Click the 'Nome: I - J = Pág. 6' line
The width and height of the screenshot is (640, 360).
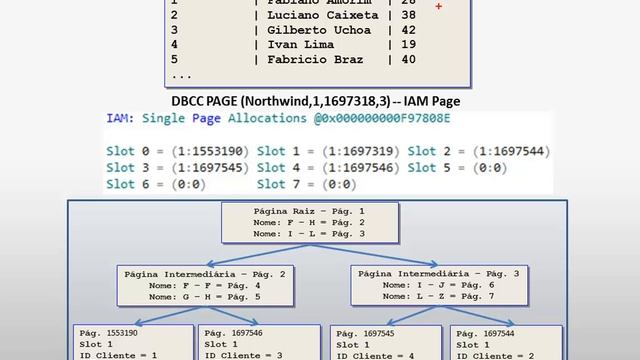(x=438, y=285)
